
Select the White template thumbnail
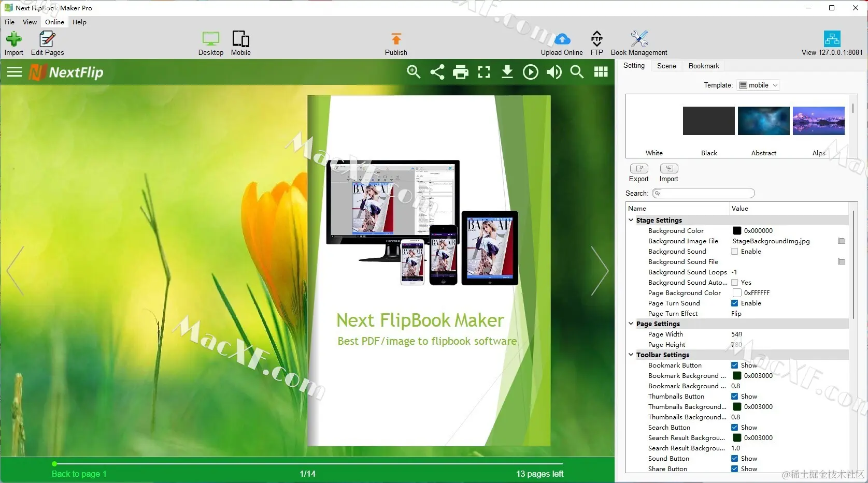654,121
